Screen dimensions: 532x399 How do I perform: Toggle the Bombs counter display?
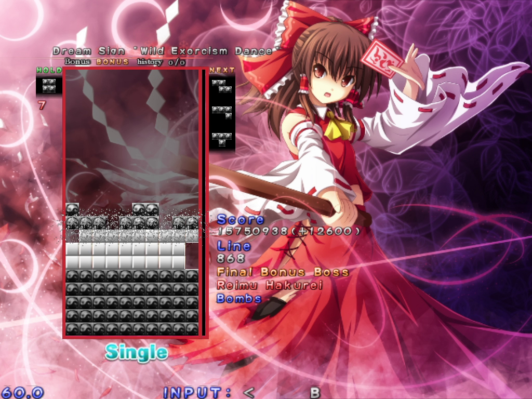click(239, 299)
